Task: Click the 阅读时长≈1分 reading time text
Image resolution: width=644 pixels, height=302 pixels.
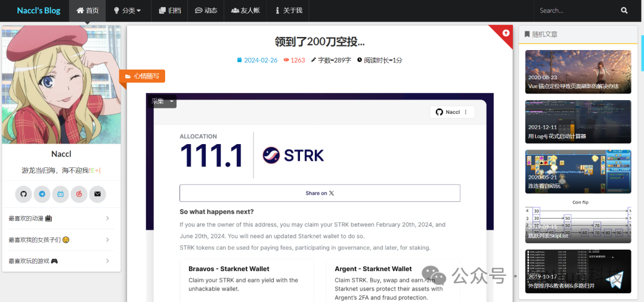Action: point(380,60)
